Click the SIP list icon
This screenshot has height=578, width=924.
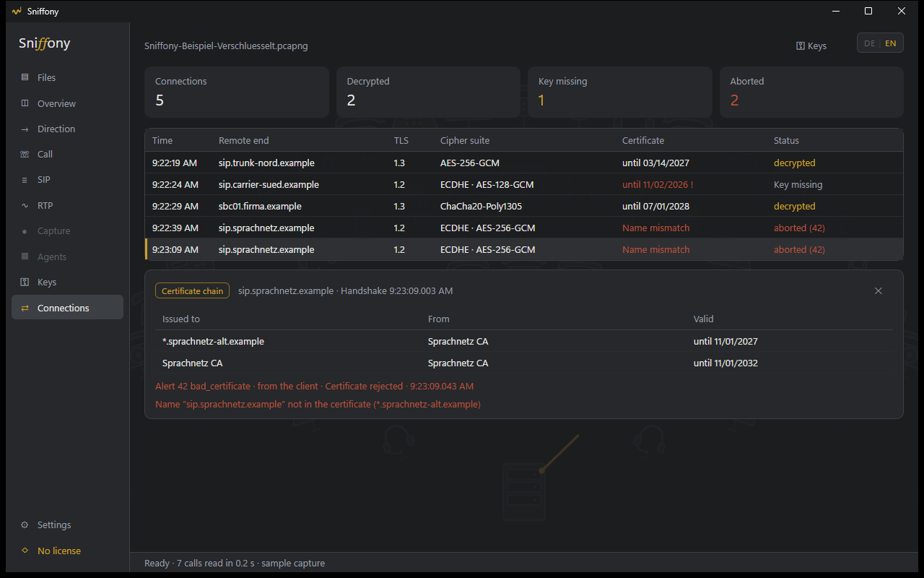pyautogui.click(x=25, y=180)
